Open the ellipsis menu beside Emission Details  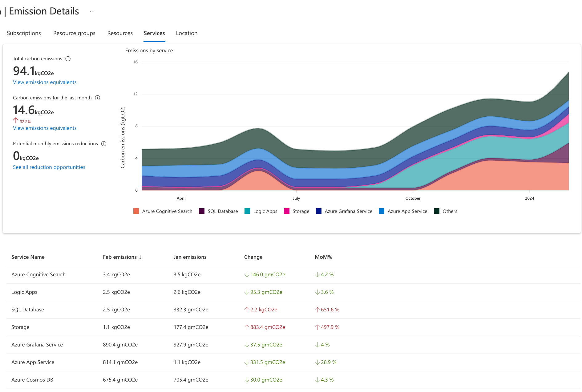click(92, 11)
